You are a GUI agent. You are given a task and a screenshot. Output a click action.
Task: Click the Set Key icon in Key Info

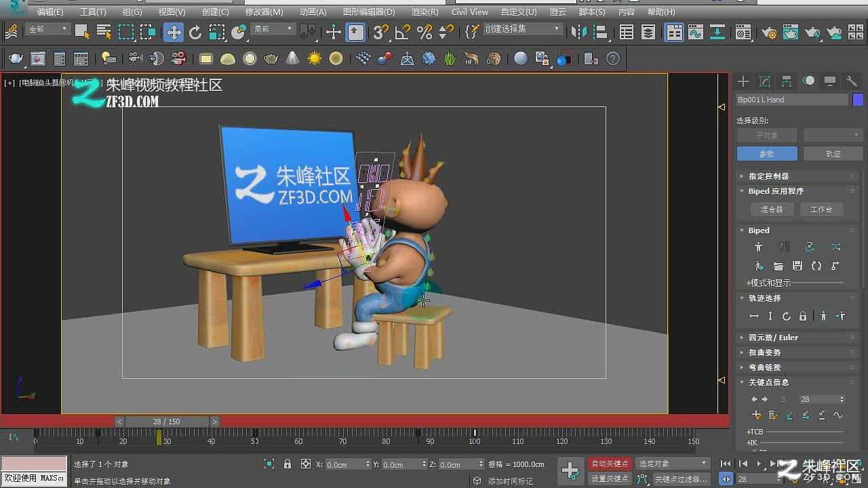point(757,415)
